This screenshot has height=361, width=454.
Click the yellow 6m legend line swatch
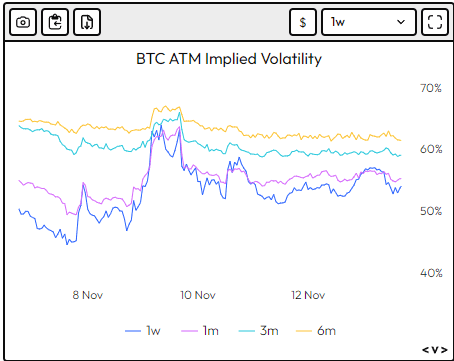(x=304, y=331)
